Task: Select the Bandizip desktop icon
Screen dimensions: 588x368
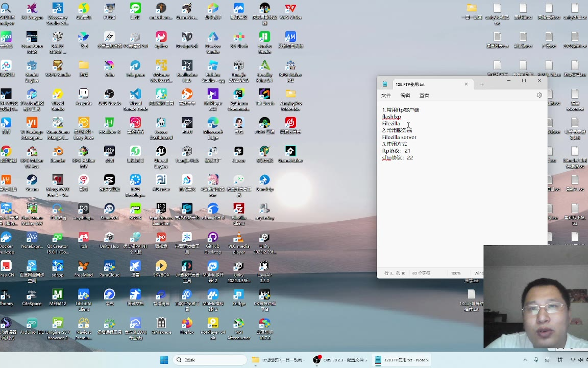Action: 265,183
